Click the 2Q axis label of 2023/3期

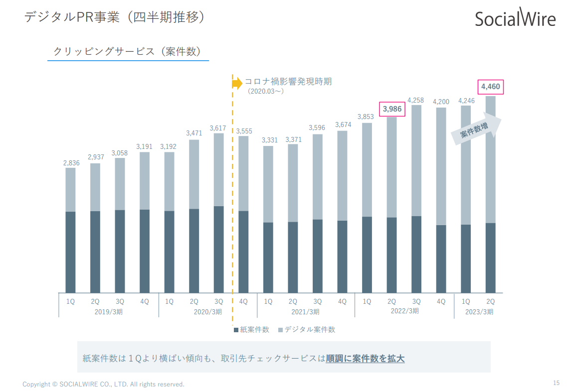pyautogui.click(x=490, y=301)
